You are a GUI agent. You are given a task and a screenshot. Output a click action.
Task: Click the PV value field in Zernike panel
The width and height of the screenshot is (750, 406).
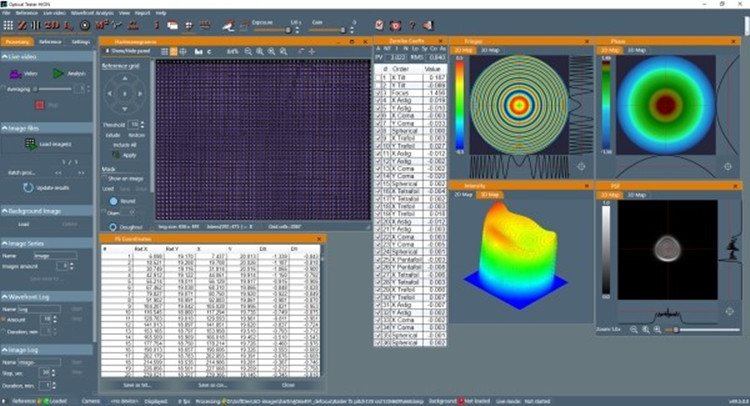point(397,57)
